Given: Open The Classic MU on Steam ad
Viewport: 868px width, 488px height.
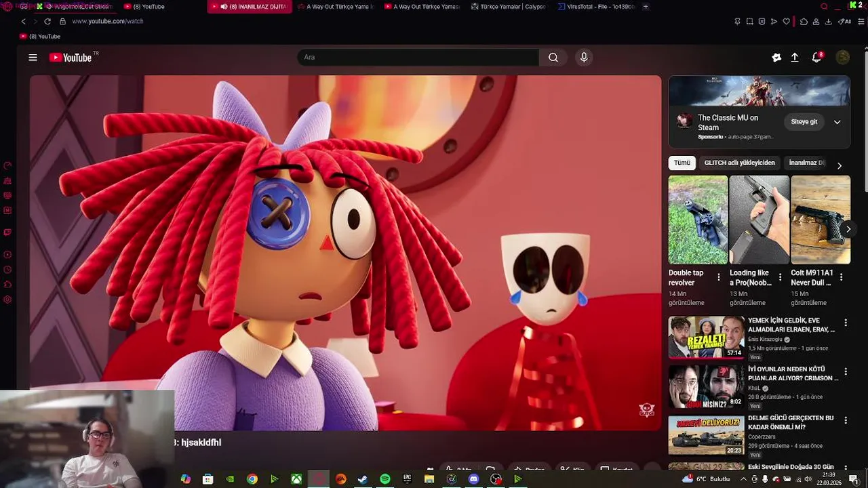Looking at the screenshot, I should (728, 123).
